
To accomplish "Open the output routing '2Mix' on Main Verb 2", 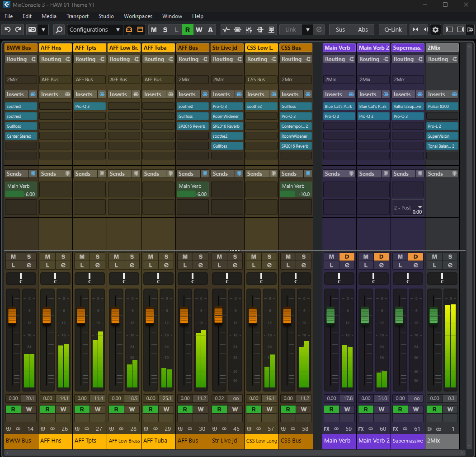I will [373, 79].
